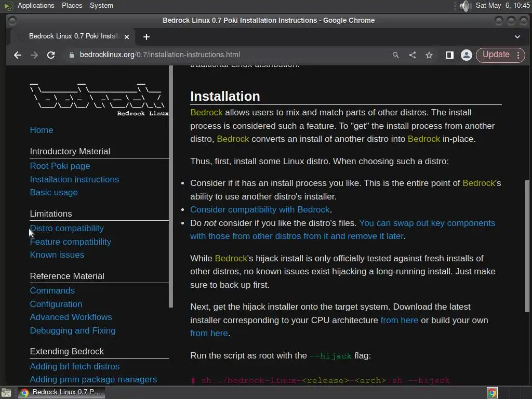Open the System menu
Screen dimensions: 532x399
click(101, 5)
